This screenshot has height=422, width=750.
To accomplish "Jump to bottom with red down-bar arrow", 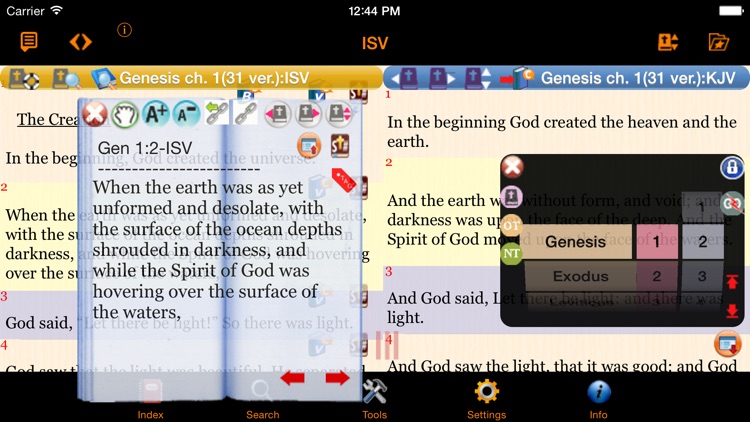I will coord(732,311).
